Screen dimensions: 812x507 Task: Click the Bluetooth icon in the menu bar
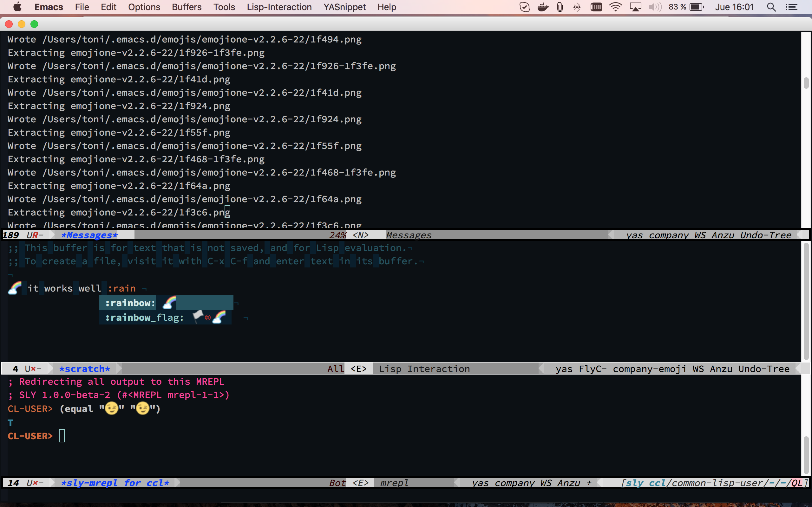pyautogui.click(x=577, y=7)
